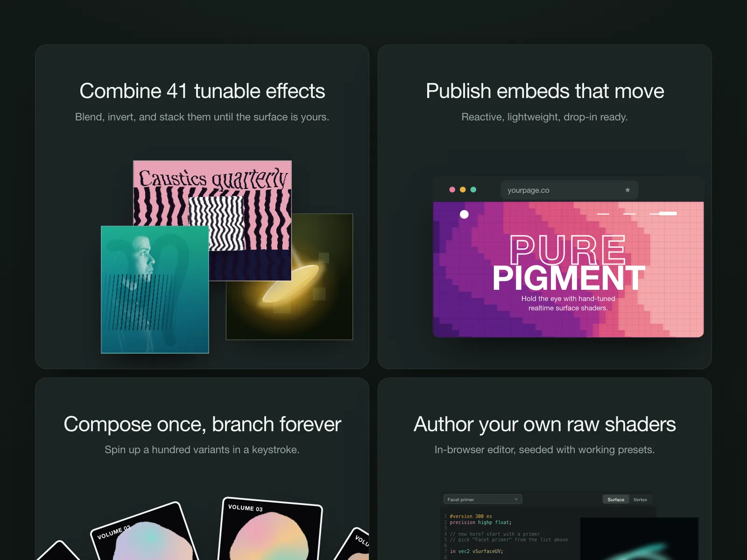Viewport: 747px width, 560px height.
Task: Click the '#version 300 es' code line
Action: 471,516
